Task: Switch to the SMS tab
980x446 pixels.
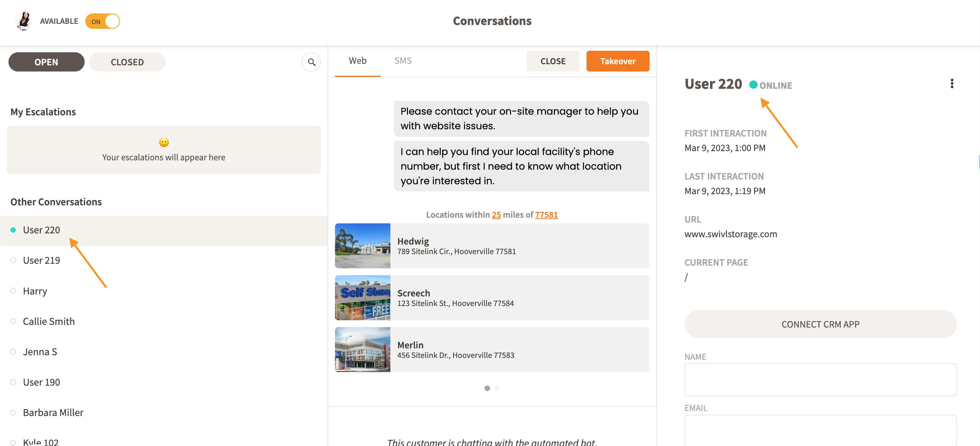Action: pos(403,61)
